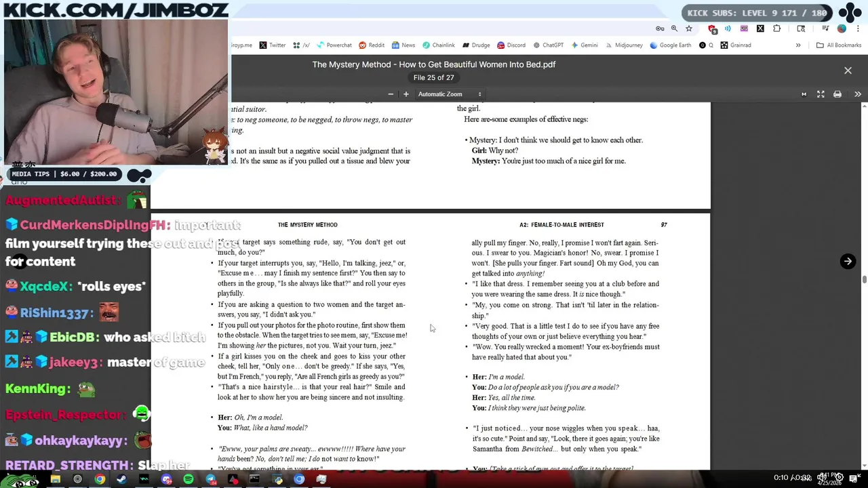Image resolution: width=868 pixels, height=488 pixels.
Task: Click the purple extension icon
Action: (x=744, y=28)
